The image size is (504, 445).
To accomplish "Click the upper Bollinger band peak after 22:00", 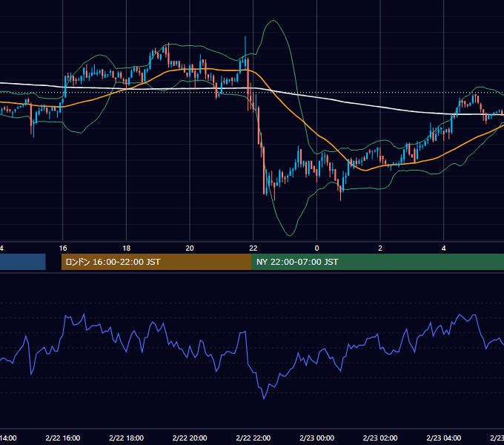I will point(273,21).
